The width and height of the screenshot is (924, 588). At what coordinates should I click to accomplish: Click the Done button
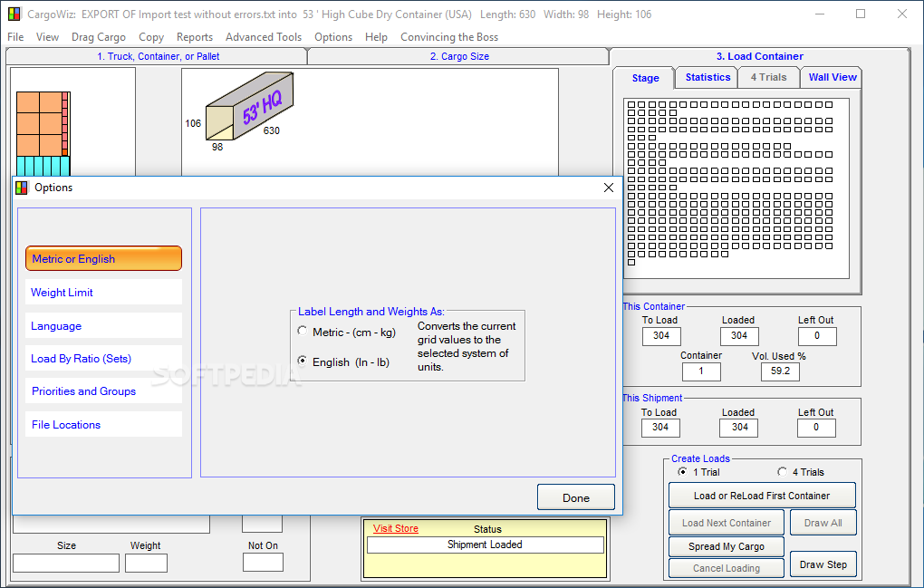pyautogui.click(x=576, y=498)
